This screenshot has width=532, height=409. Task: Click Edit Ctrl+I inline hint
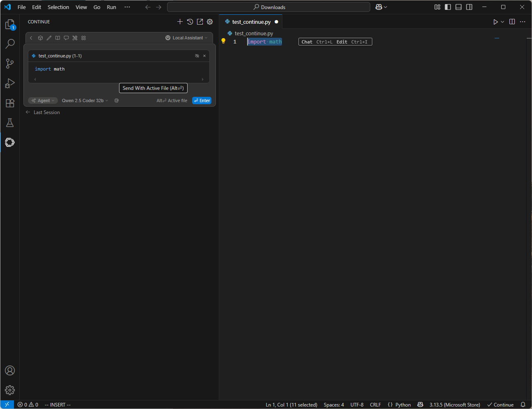(x=352, y=42)
